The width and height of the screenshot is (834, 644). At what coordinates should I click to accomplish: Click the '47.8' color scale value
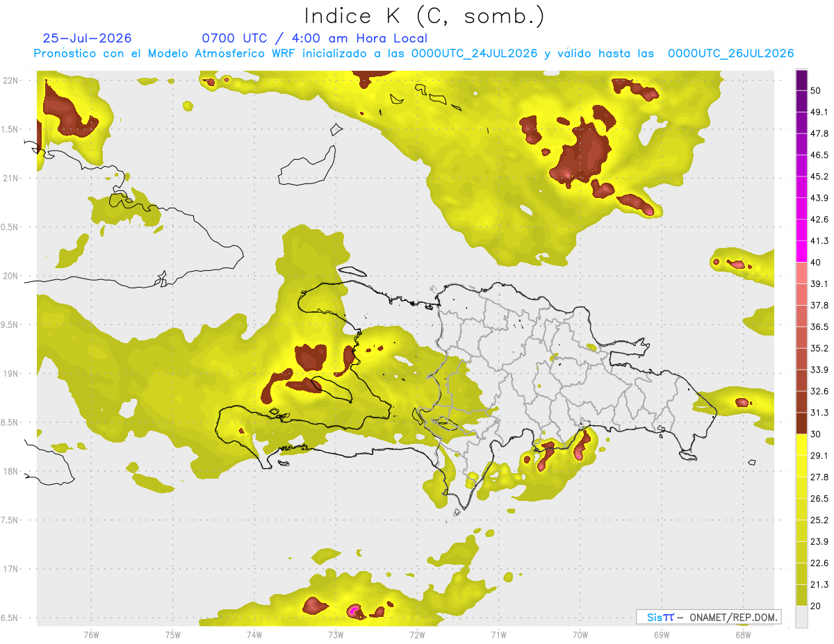pyautogui.click(x=819, y=133)
